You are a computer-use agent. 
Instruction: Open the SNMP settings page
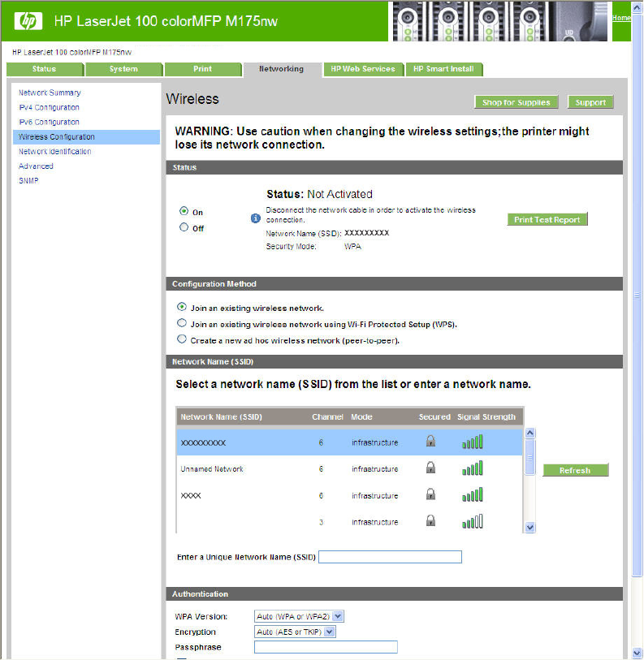[28, 180]
